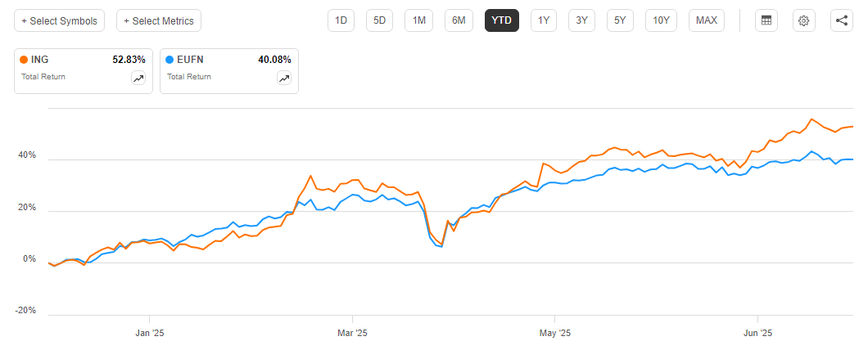Switch to the 1D time range
Screen dimensions: 868x359
coord(341,20)
